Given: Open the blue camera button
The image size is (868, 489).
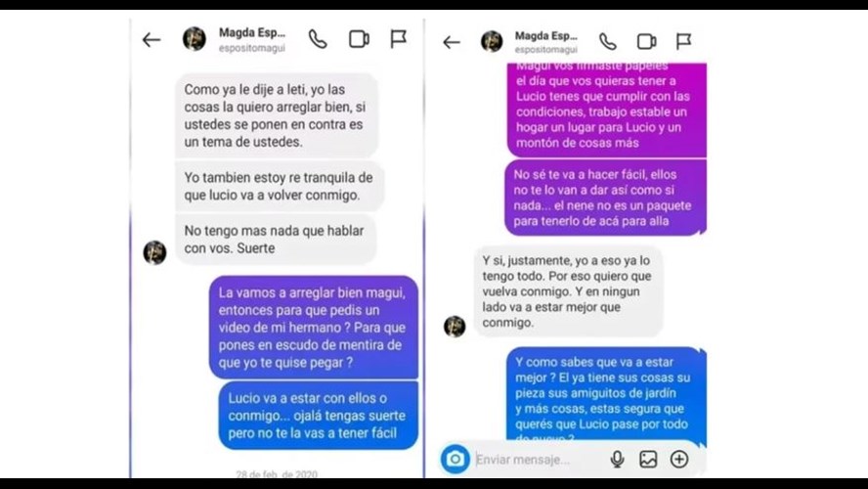Looking at the screenshot, I should click(456, 459).
